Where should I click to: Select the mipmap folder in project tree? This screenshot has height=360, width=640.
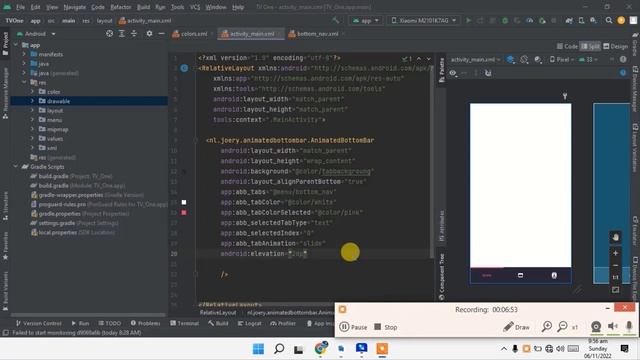coord(58,129)
